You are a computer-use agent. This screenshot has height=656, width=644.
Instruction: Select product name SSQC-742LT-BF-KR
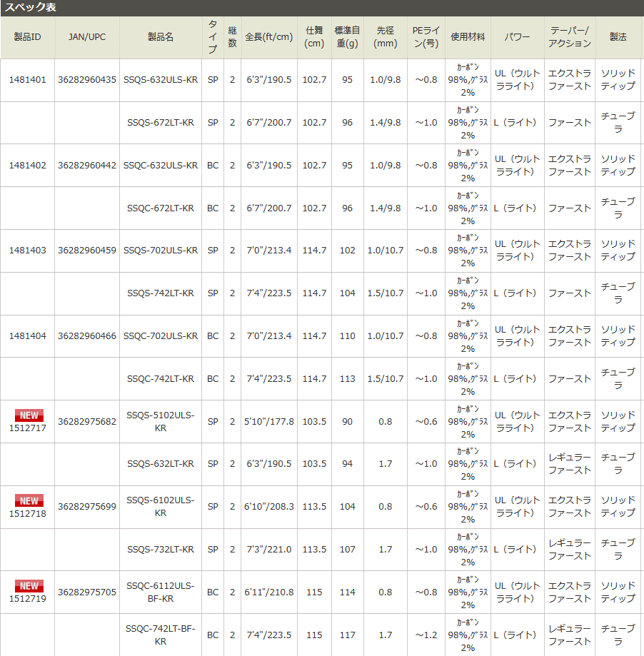(160, 635)
